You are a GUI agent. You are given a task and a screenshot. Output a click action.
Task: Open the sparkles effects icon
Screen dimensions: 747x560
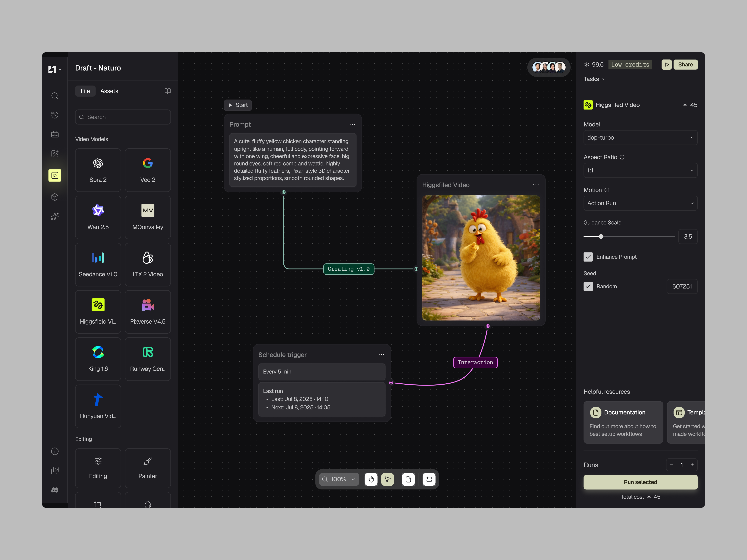[55, 216]
